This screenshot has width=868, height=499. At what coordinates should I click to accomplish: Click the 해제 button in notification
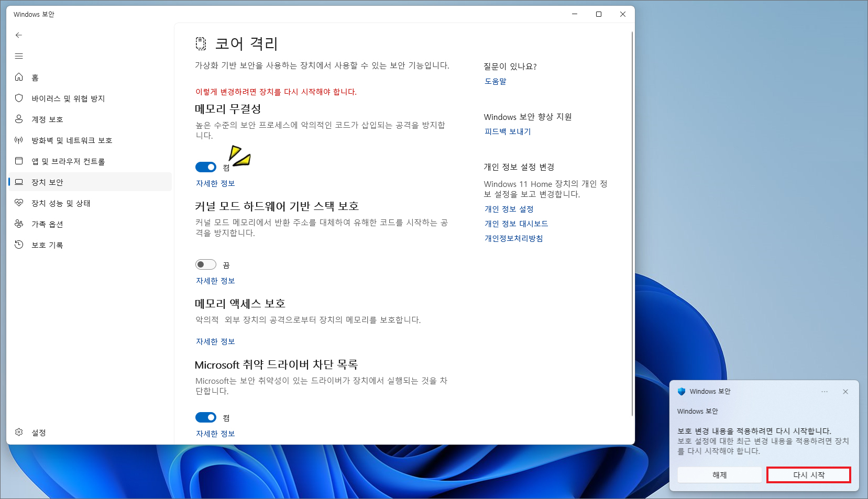720,475
